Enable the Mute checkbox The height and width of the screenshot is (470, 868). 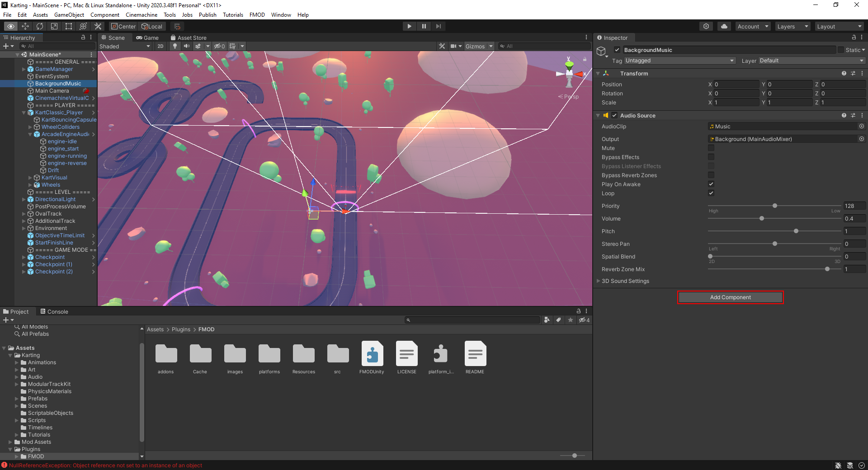pos(711,148)
